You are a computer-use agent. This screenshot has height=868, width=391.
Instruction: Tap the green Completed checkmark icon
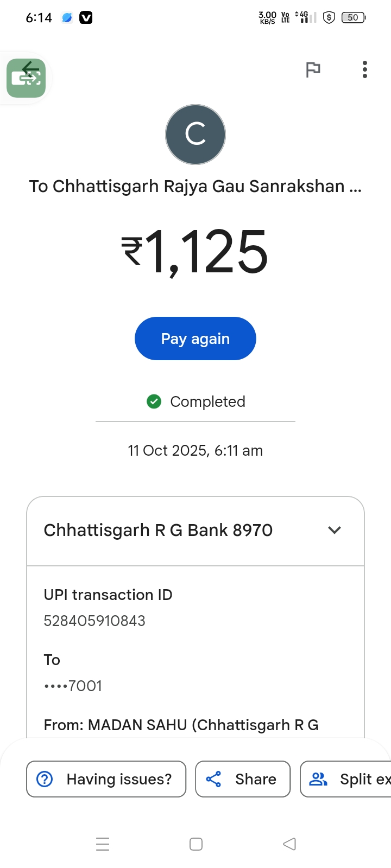[154, 401]
